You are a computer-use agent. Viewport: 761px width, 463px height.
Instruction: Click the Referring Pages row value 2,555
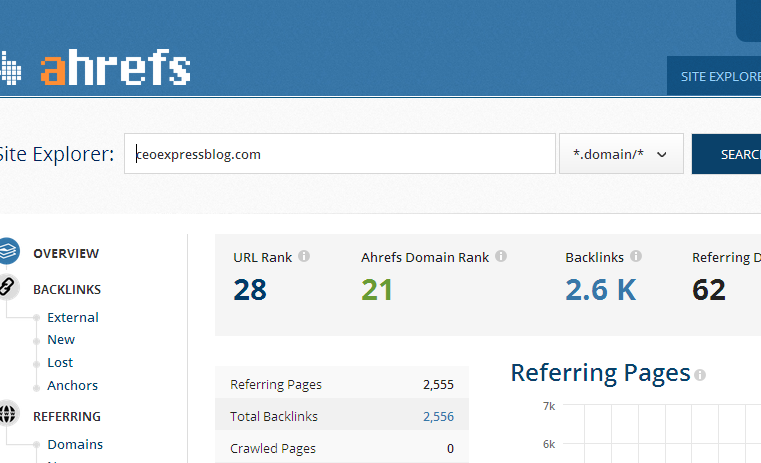pos(438,384)
